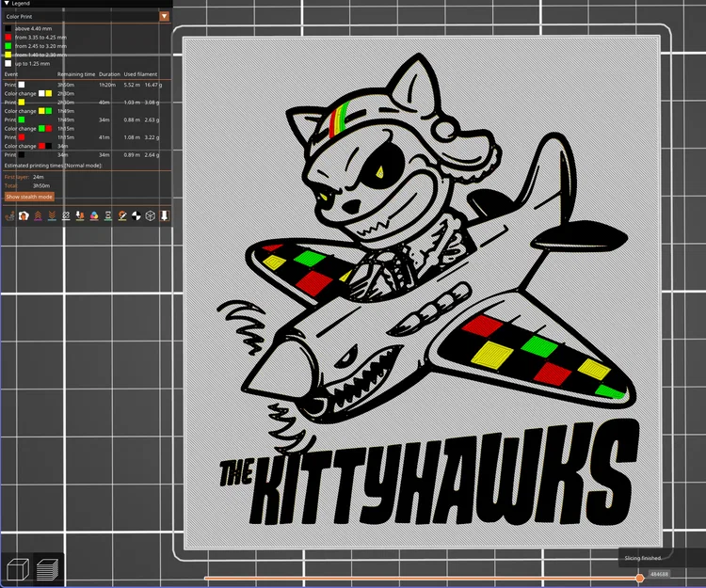This screenshot has width=706, height=588.
Task: Click the Kittyhawks print preview model
Action: [x=423, y=293]
